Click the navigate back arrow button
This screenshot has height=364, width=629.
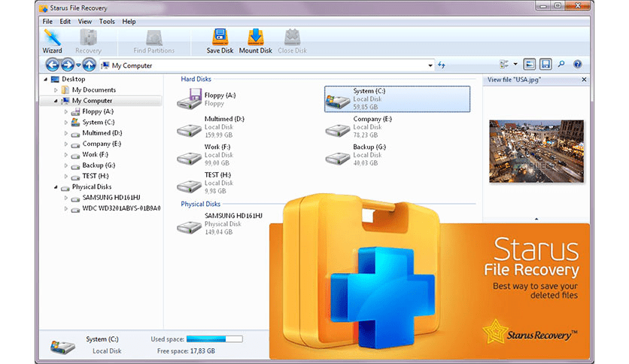coord(53,65)
